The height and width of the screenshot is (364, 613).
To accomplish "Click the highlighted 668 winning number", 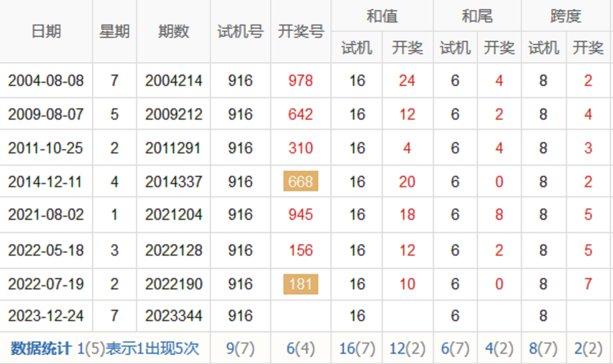I will (x=301, y=181).
